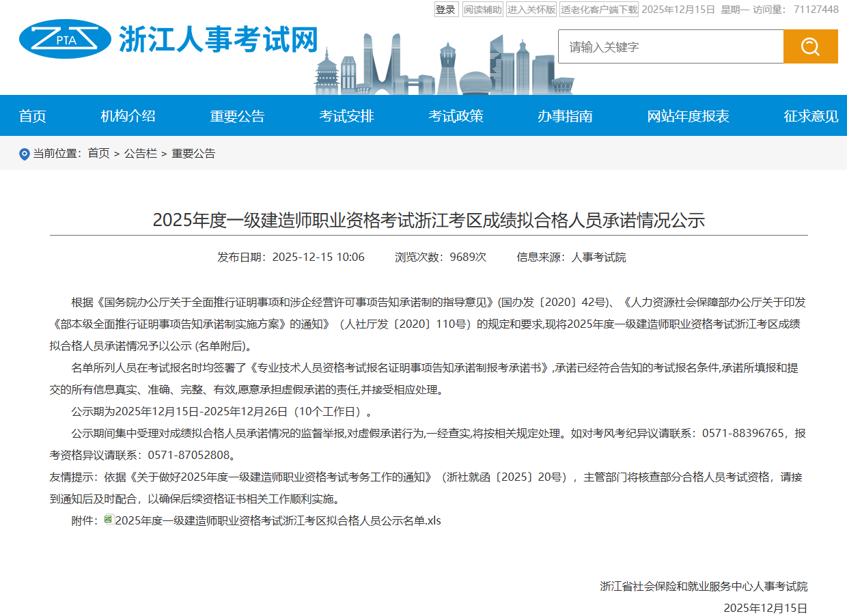This screenshot has width=847, height=616.
Task: Click the ZPTA oval logo
Action: click(65, 39)
